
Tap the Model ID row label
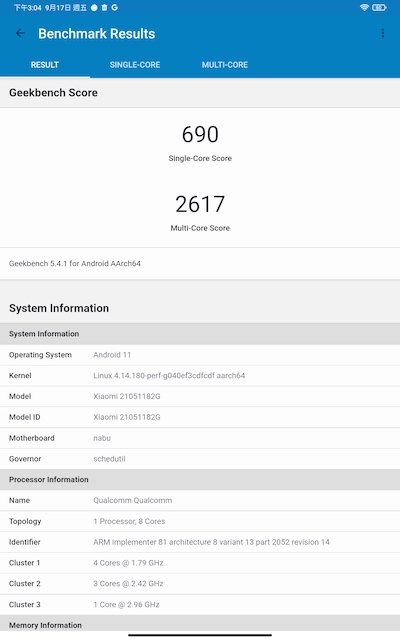click(x=24, y=417)
